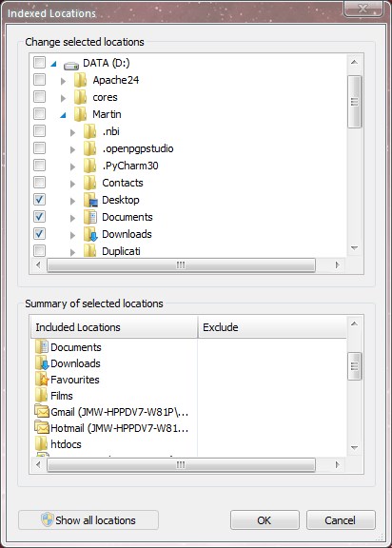Click the Gmail mail icon in included locations
The height and width of the screenshot is (548, 392).
(42, 411)
